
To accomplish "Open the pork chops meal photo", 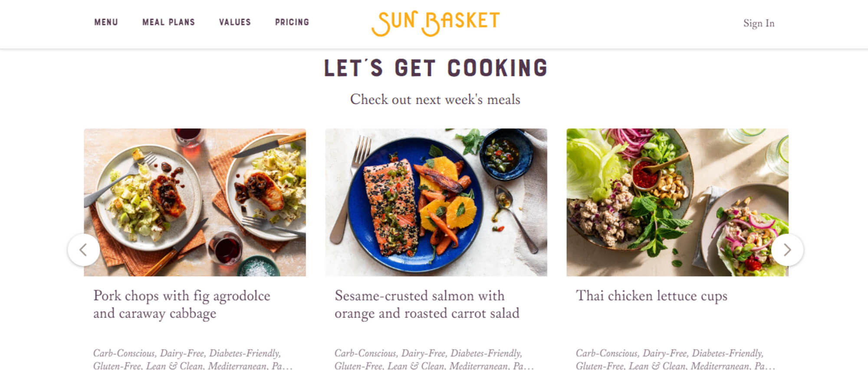I will [x=195, y=202].
